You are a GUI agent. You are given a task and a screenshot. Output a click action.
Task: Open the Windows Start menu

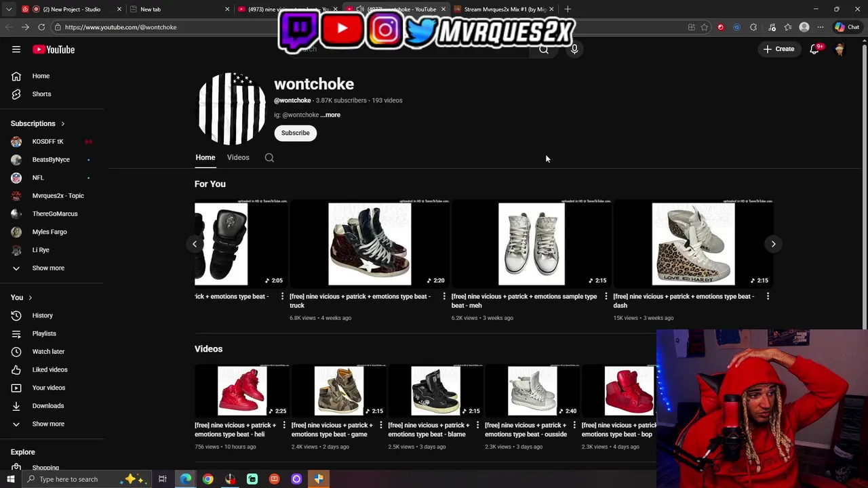tap(11, 479)
